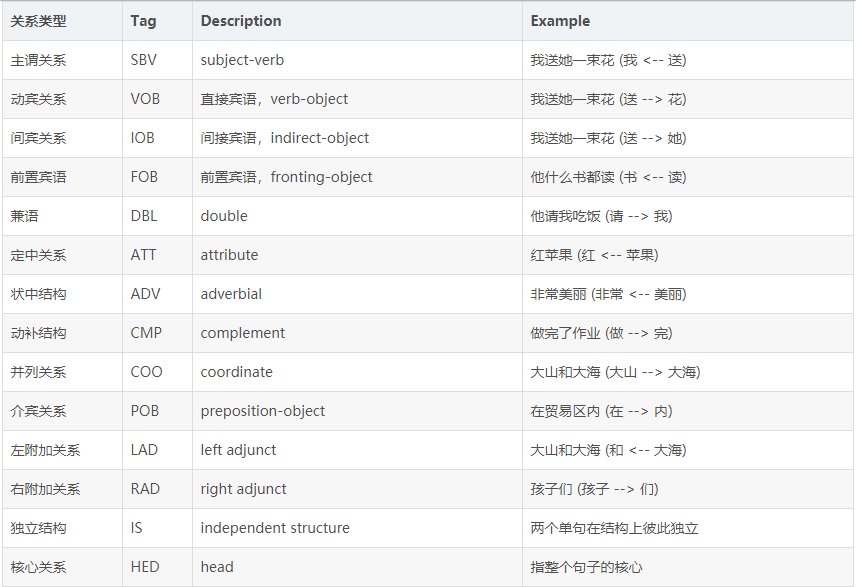856x587 pixels.
Task: Click the 红苹果 example cell
Action: [x=594, y=255]
